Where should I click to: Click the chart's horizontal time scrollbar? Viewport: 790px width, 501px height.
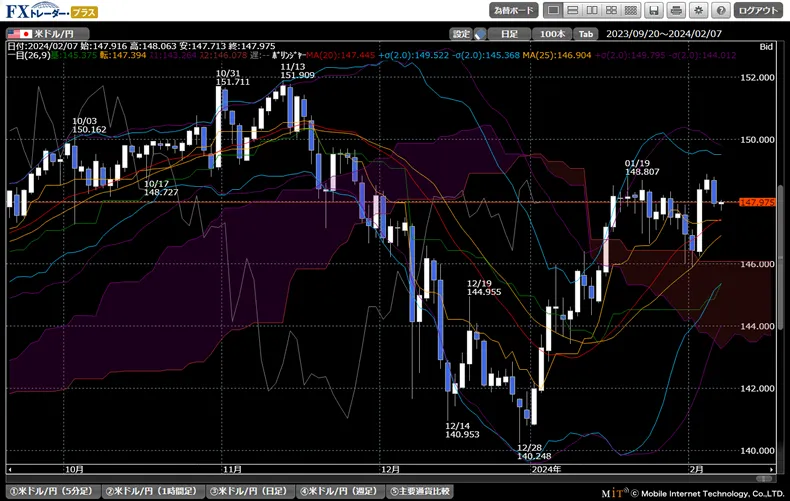390,468
